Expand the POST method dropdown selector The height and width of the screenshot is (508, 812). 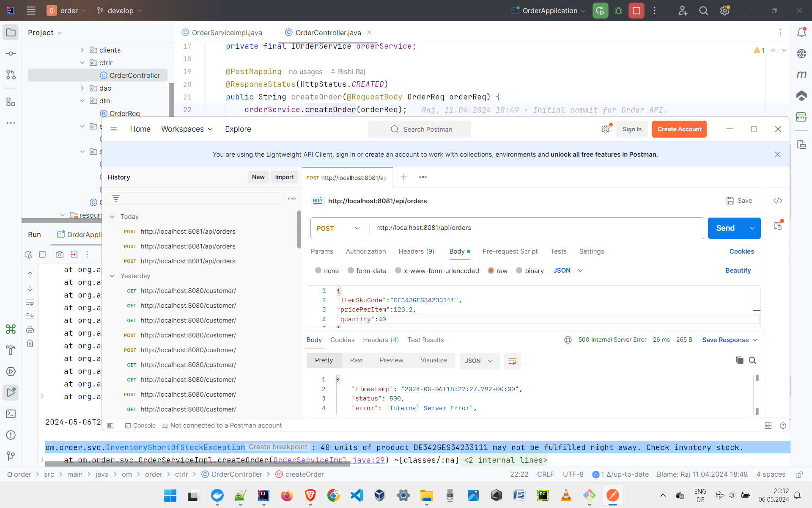(357, 228)
